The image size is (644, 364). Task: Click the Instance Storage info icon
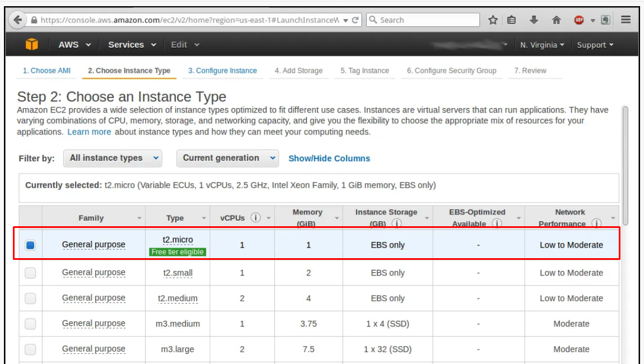(x=396, y=223)
